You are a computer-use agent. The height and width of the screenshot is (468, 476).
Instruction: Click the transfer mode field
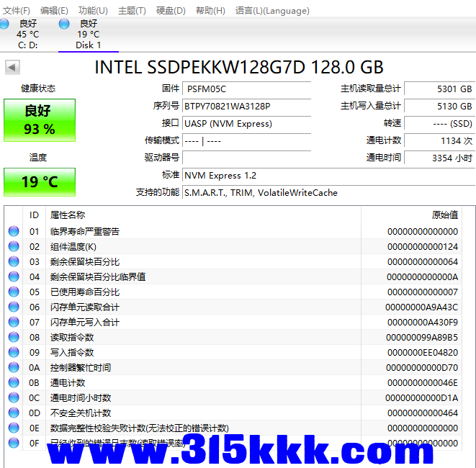(246, 141)
